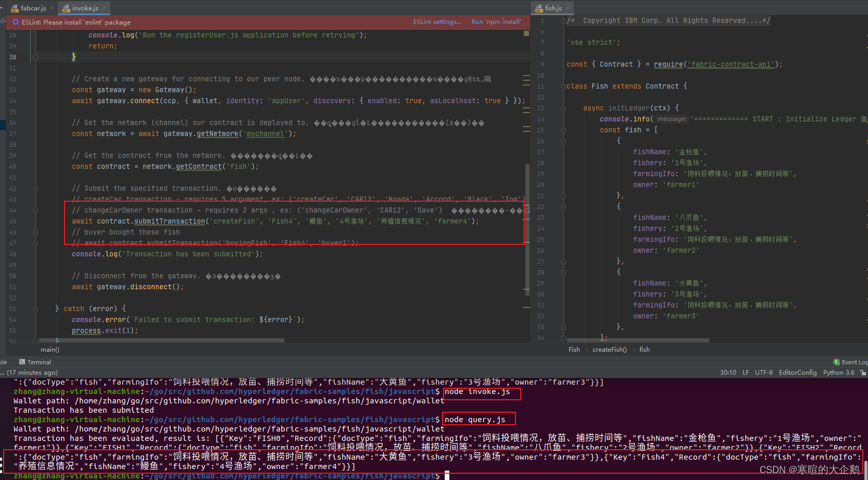Click submitTransaction call on line 45

[170, 221]
